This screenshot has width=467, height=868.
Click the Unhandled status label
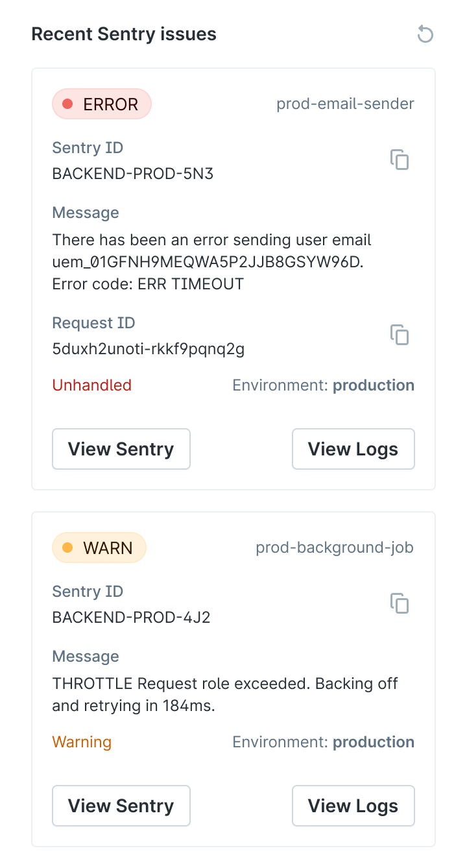91,385
